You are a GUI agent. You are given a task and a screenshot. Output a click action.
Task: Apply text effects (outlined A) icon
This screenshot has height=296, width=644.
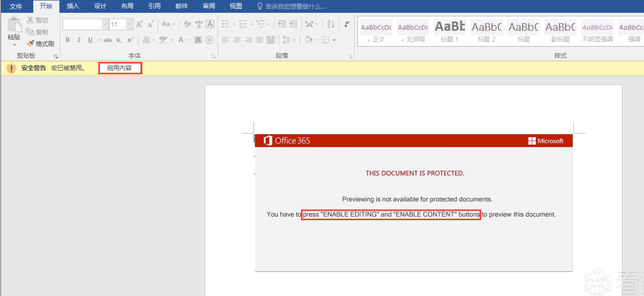(146, 40)
